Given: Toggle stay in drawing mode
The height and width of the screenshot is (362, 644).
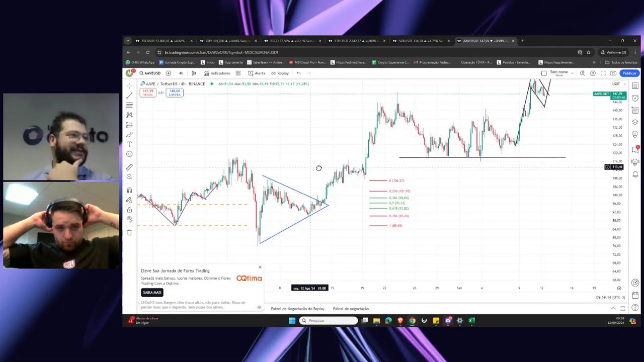Looking at the screenshot, I should tap(129, 200).
